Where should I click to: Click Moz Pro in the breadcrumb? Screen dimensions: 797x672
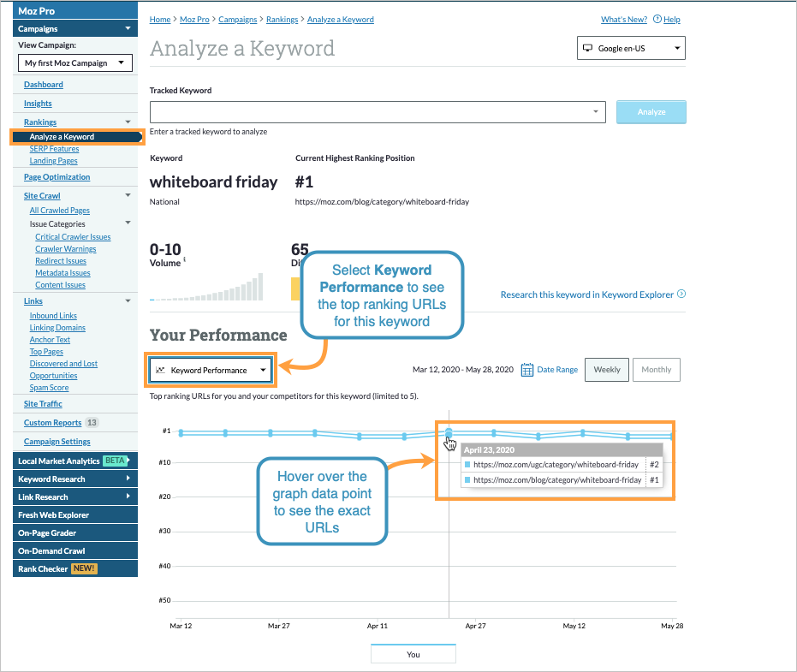[194, 20]
